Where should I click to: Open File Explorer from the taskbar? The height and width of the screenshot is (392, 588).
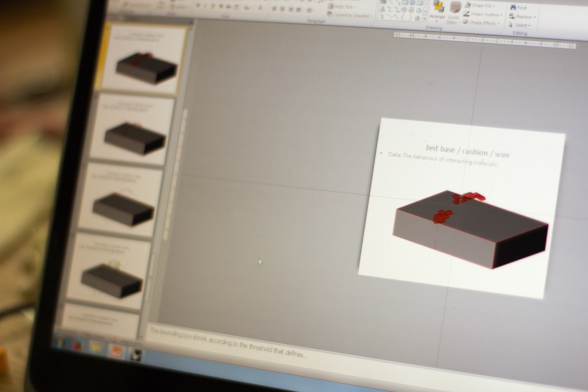[x=97, y=349]
